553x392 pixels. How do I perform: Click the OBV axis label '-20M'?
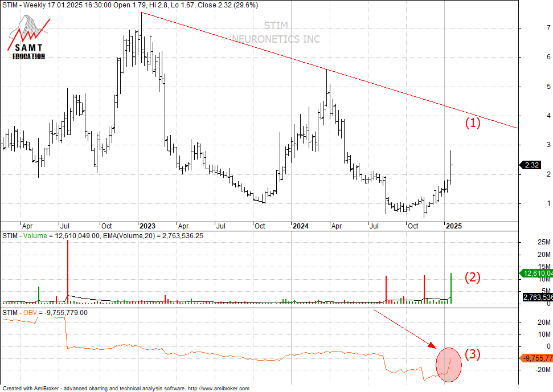click(x=543, y=370)
